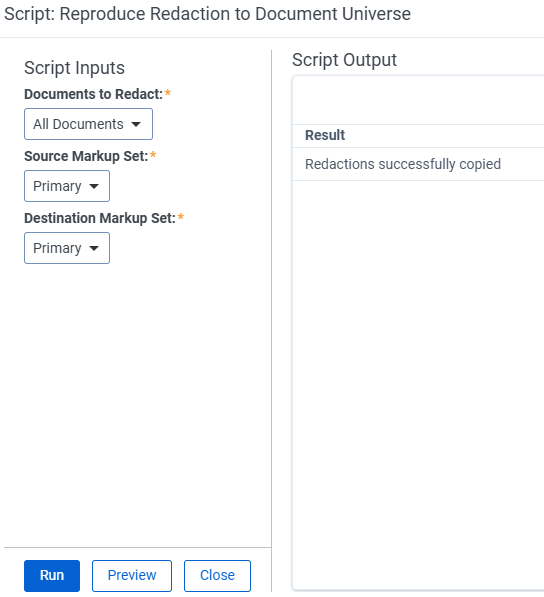544x597 pixels.
Task: Click the Script Inputs heading
Action: pos(74,68)
